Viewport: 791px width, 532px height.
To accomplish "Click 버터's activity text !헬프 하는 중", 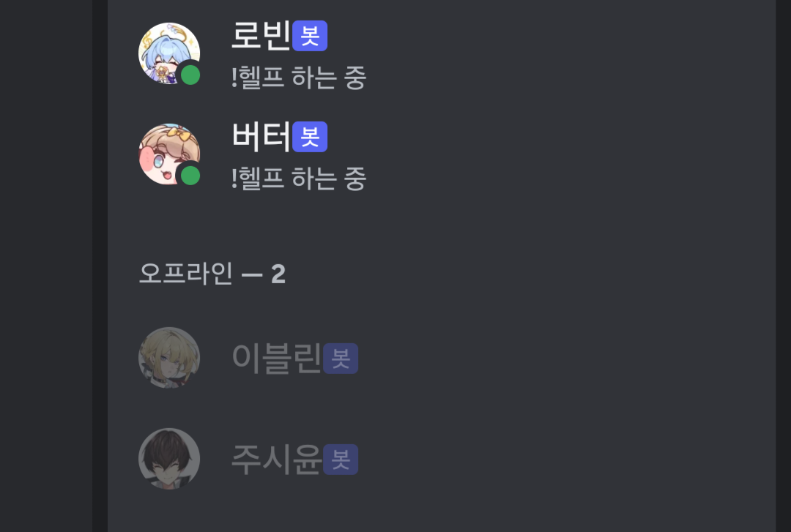I will coord(299,179).
